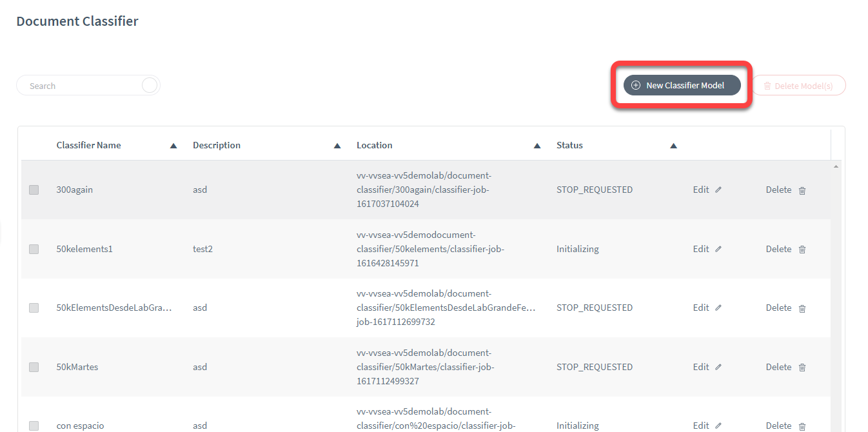Click the con espacio classifier name
868x432 pixels.
click(80, 426)
